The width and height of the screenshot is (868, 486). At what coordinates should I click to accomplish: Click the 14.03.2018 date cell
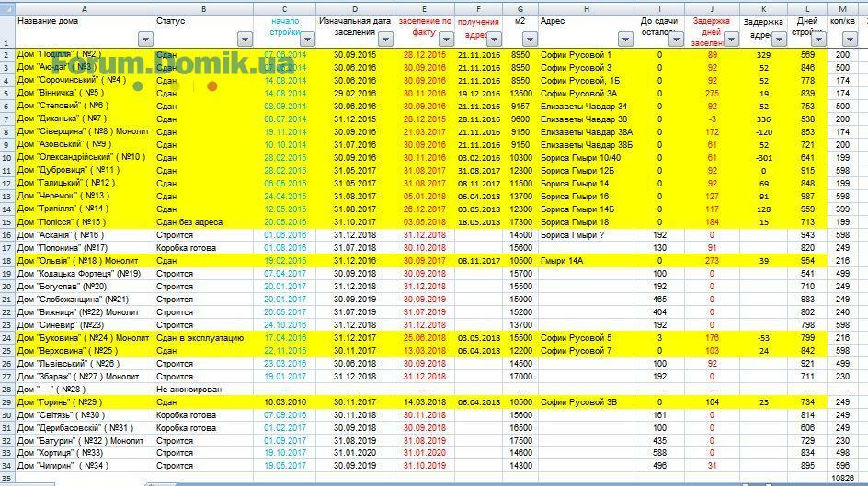click(x=425, y=402)
